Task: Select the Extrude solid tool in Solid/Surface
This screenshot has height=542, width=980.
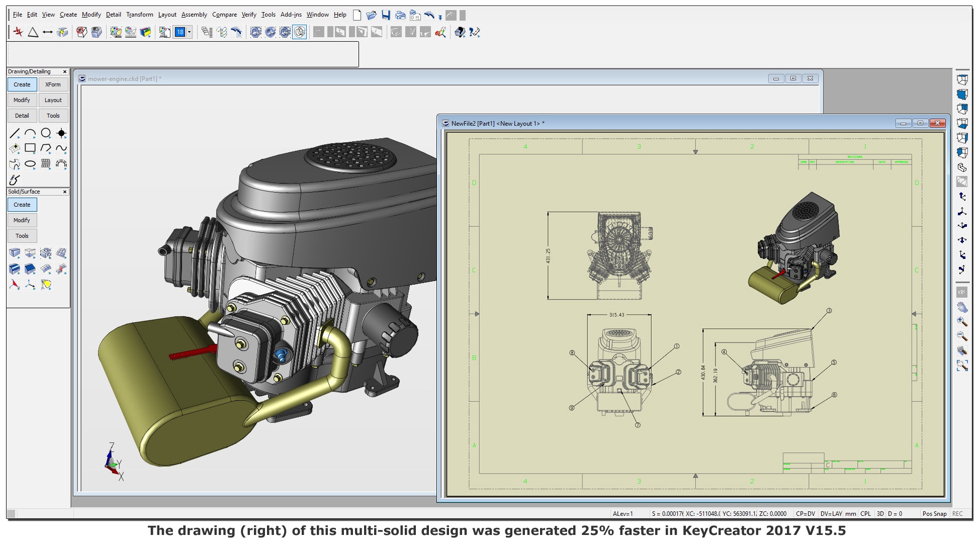Action: (x=15, y=269)
